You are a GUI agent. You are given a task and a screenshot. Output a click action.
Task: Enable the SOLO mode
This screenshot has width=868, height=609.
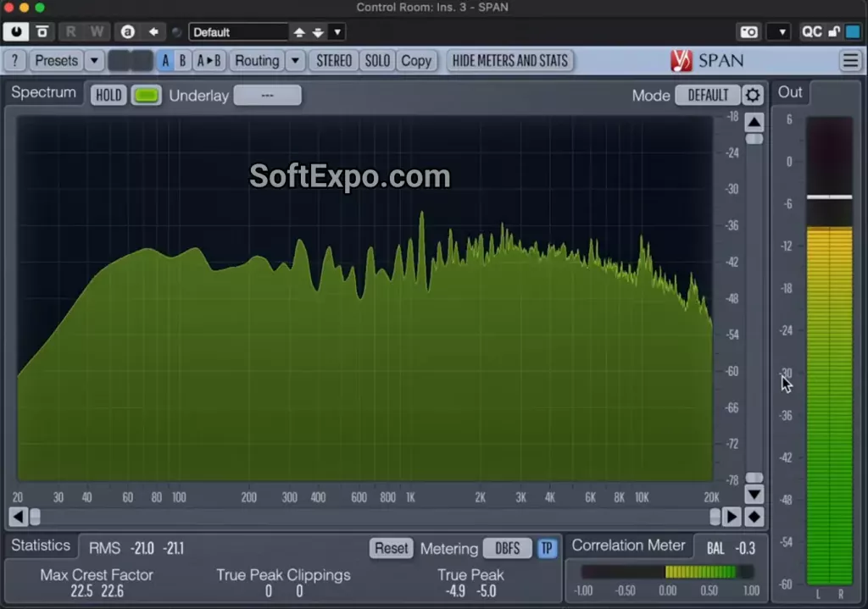click(x=377, y=60)
